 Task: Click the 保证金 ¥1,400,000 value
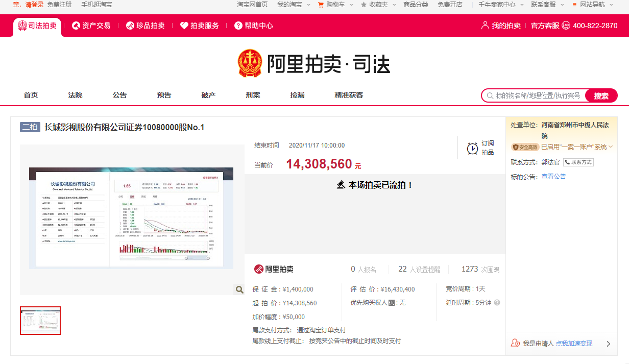point(298,289)
